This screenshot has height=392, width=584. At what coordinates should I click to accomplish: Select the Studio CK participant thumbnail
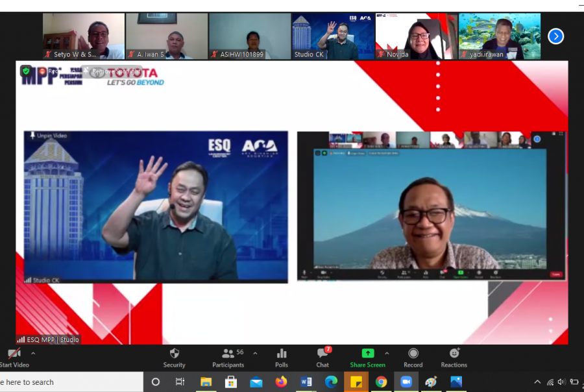[x=333, y=36]
